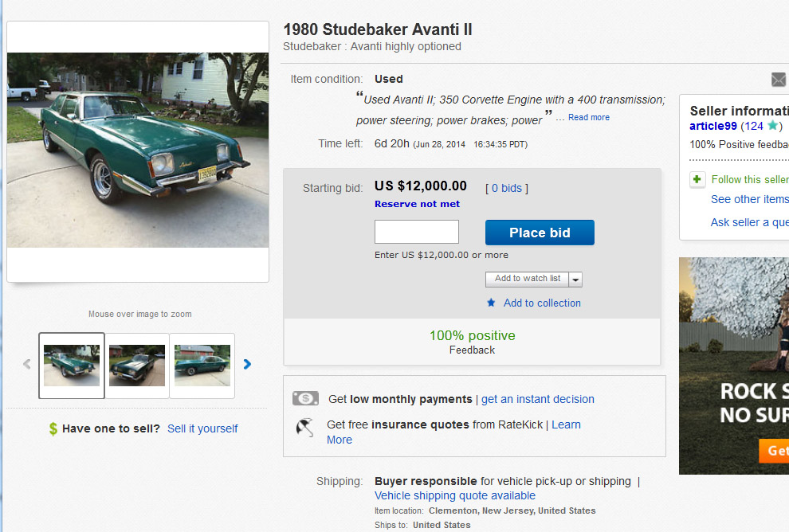Open seller article99 profile link
This screenshot has width=789, height=532.
pyautogui.click(x=713, y=126)
